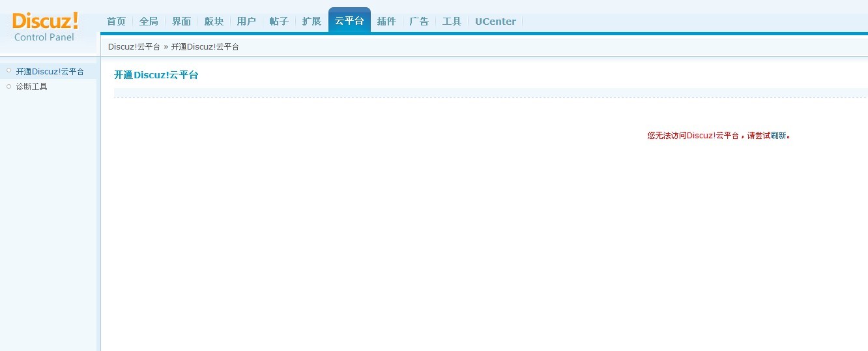
Task: Click the red 您无法访问Discuz!云平台 error text
Action: (693, 136)
